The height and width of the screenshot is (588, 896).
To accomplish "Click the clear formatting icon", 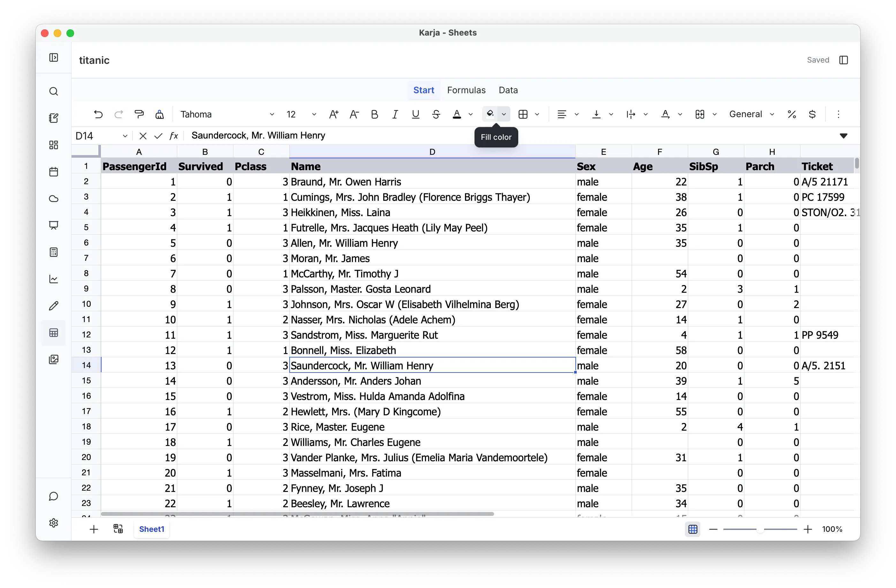I will [x=160, y=114].
